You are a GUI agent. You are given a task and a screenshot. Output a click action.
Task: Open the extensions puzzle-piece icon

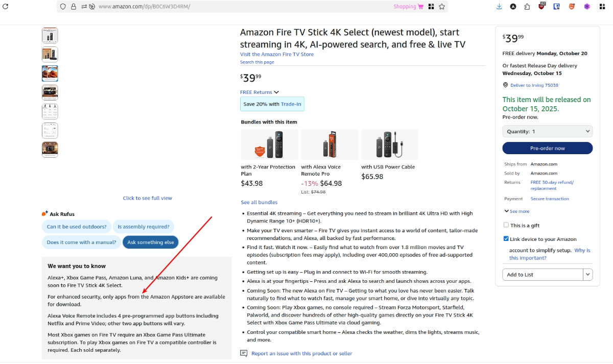point(527,7)
